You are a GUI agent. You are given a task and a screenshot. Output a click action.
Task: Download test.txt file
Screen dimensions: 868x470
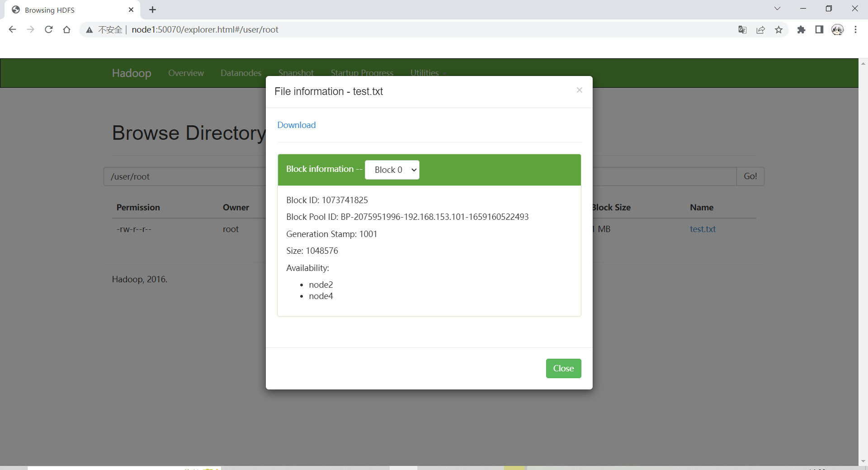pos(297,125)
